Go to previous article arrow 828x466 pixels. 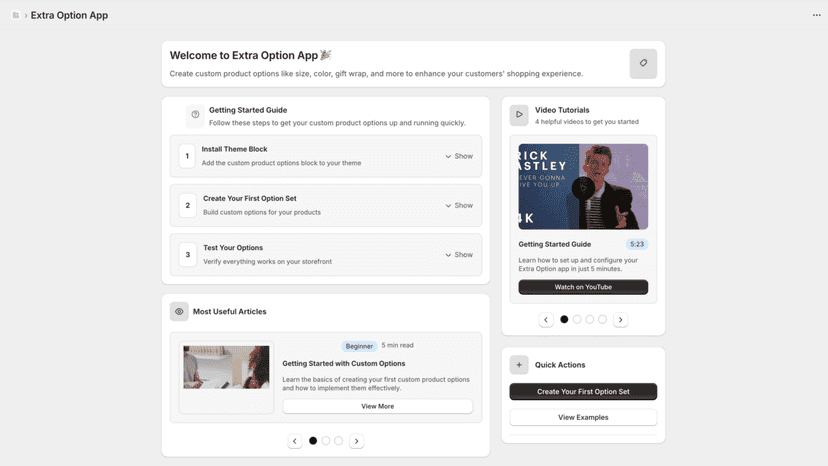(295, 441)
